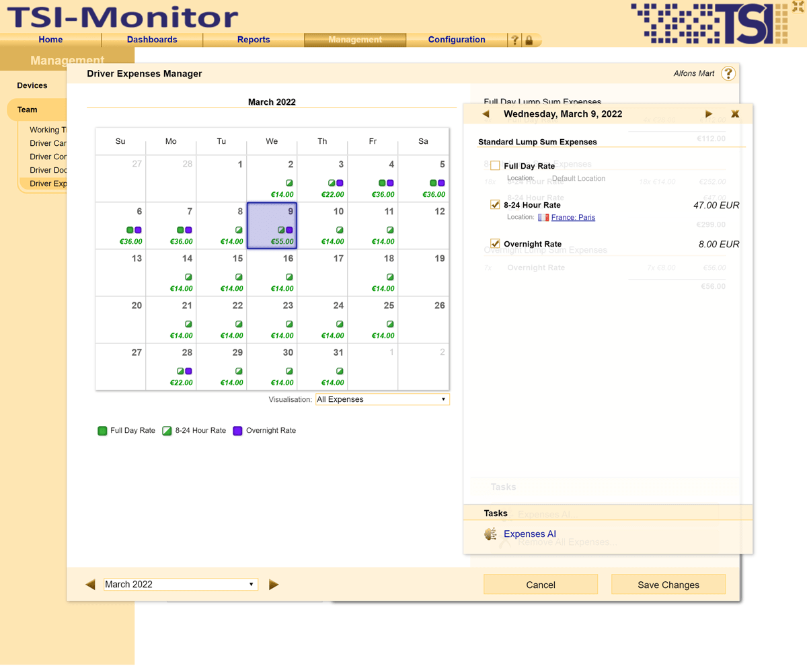Open the France: Paris location link

click(x=573, y=218)
